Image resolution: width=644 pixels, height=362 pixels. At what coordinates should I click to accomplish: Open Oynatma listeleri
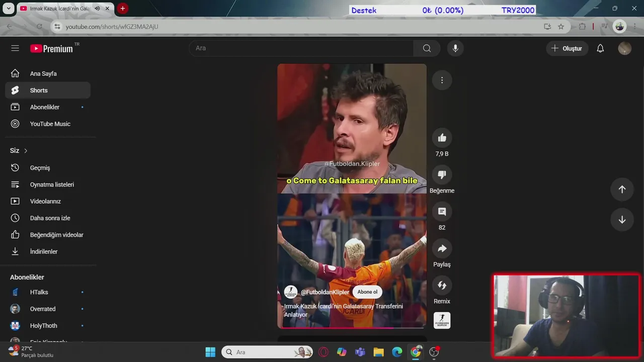pyautogui.click(x=48, y=185)
